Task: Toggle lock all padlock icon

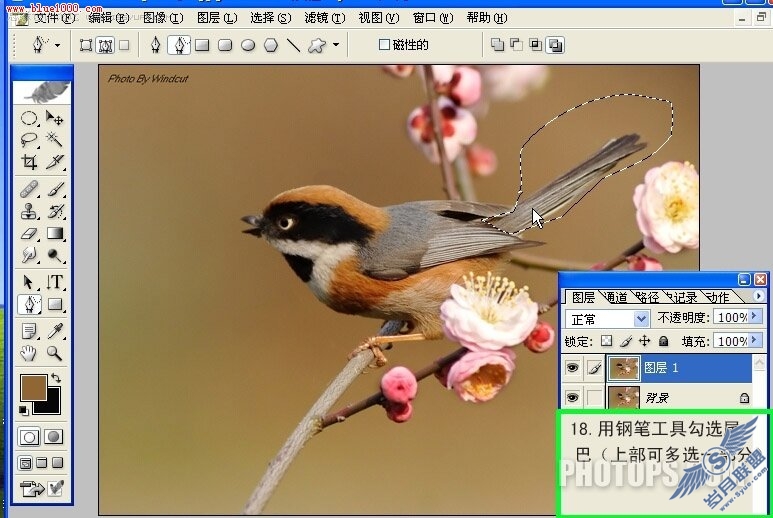Action: [x=664, y=341]
